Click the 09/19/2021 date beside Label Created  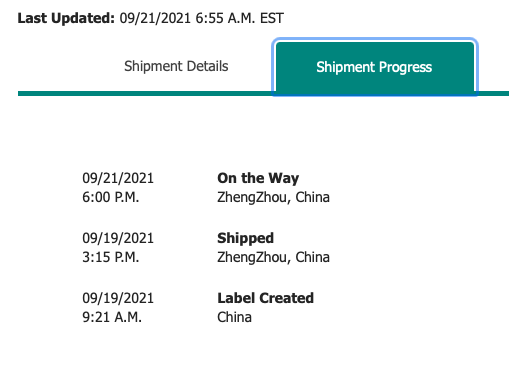(x=118, y=298)
